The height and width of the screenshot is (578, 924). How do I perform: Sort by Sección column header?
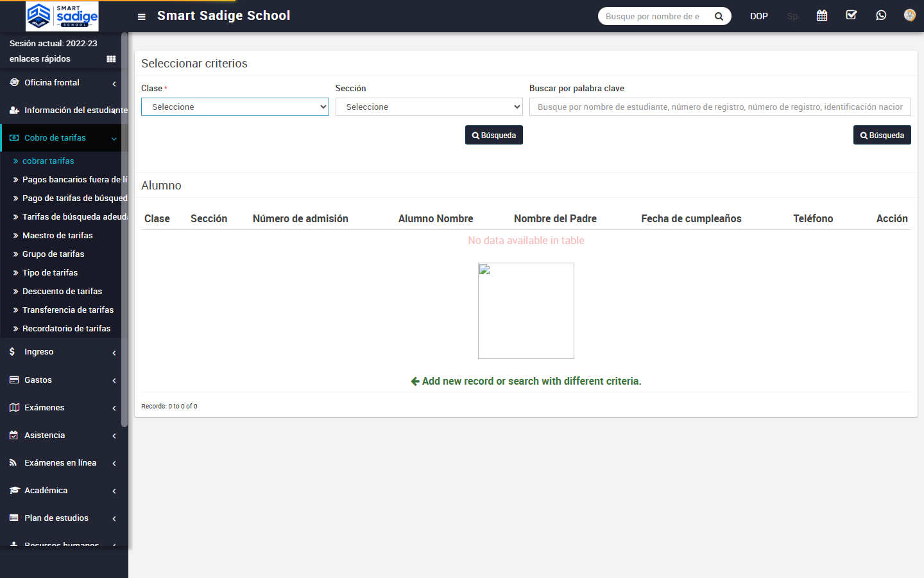tap(209, 218)
